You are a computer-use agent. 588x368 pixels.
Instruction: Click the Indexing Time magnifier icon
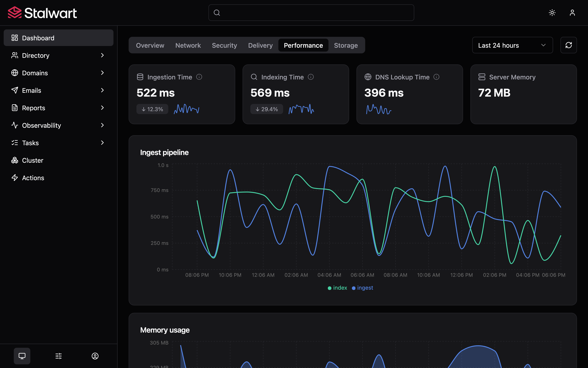coord(254,77)
